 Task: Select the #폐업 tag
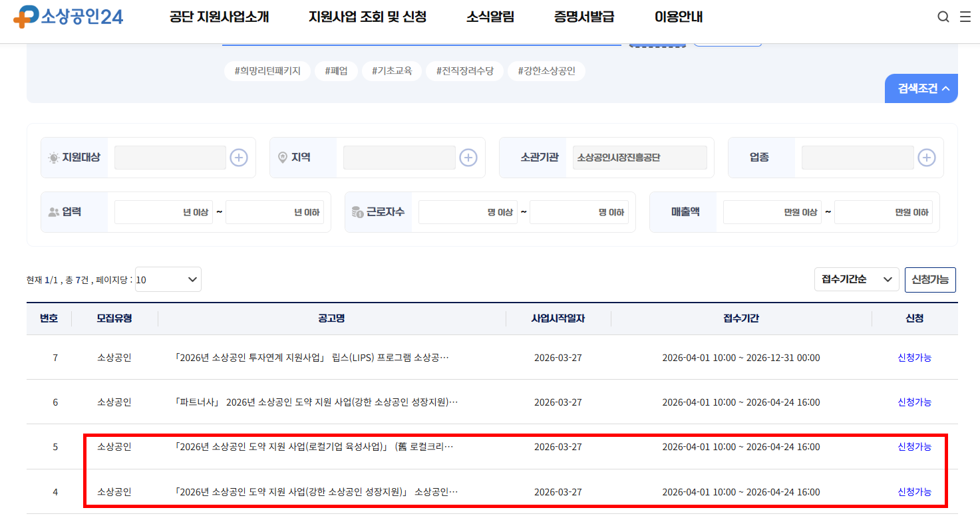pyautogui.click(x=336, y=70)
